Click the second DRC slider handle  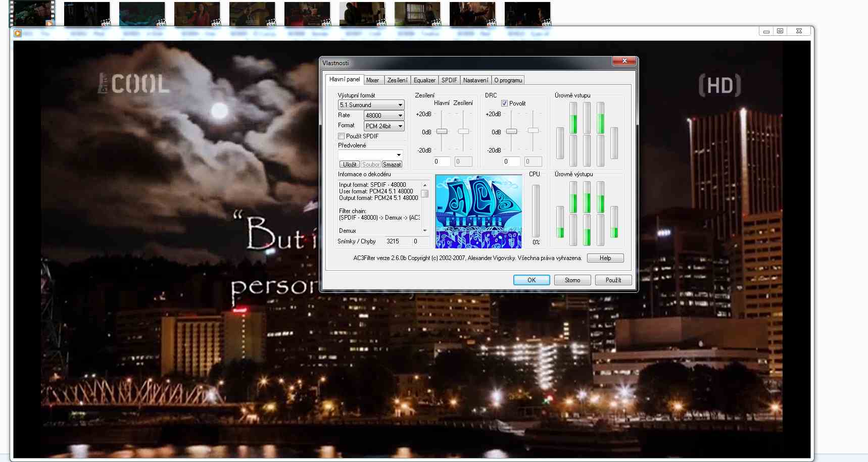click(x=533, y=130)
